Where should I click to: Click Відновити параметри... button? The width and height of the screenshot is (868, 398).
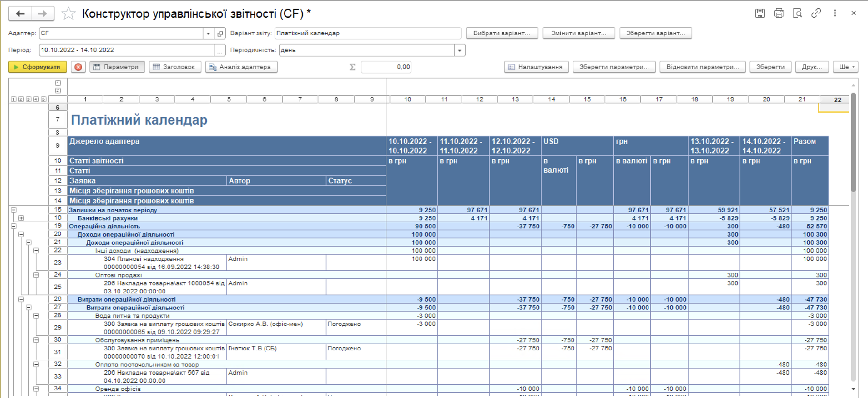click(703, 67)
